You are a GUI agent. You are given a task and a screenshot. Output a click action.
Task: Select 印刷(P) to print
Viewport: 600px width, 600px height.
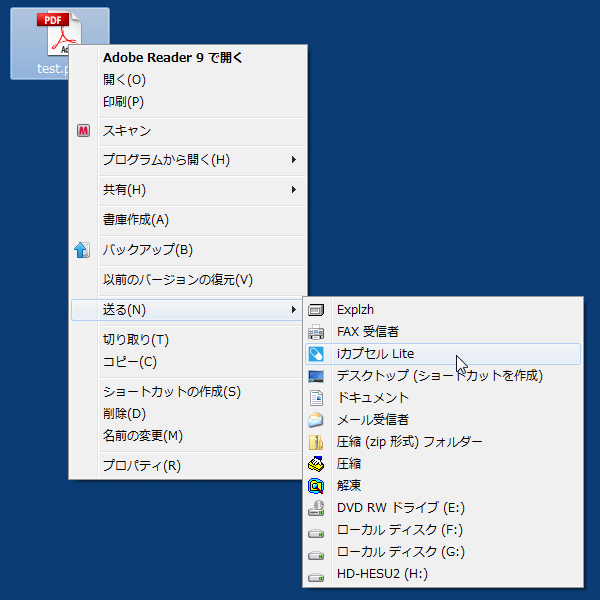188,102
